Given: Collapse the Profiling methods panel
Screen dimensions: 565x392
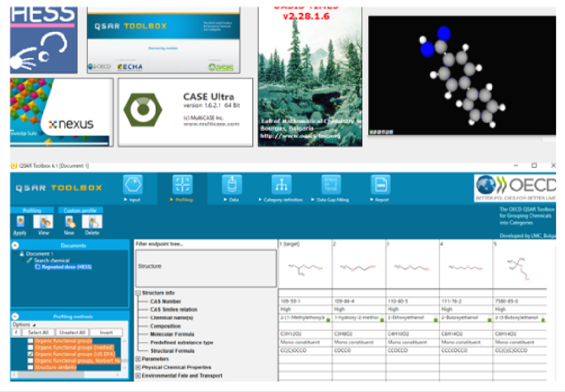Looking at the screenshot, I should tap(15, 317).
